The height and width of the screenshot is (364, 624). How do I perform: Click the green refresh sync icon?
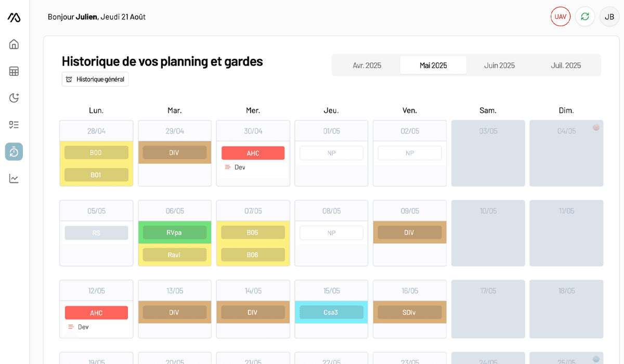pos(585,17)
